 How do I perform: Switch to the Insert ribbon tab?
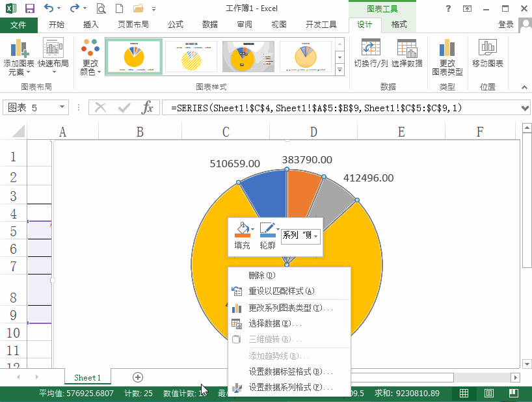coord(91,25)
